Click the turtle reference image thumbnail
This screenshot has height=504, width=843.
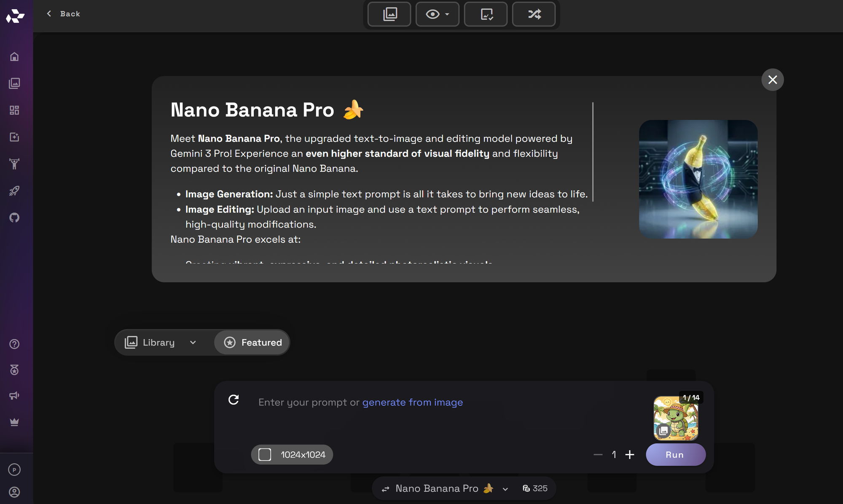675,418
